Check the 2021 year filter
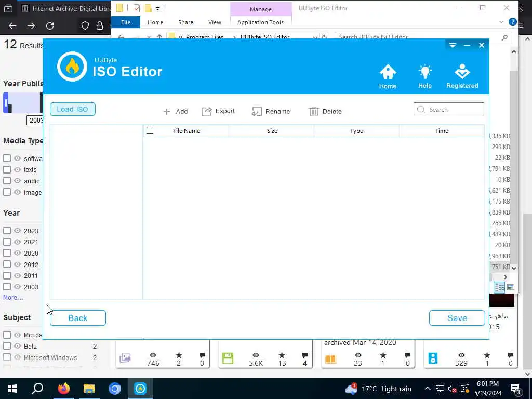The height and width of the screenshot is (399, 532). click(x=7, y=242)
